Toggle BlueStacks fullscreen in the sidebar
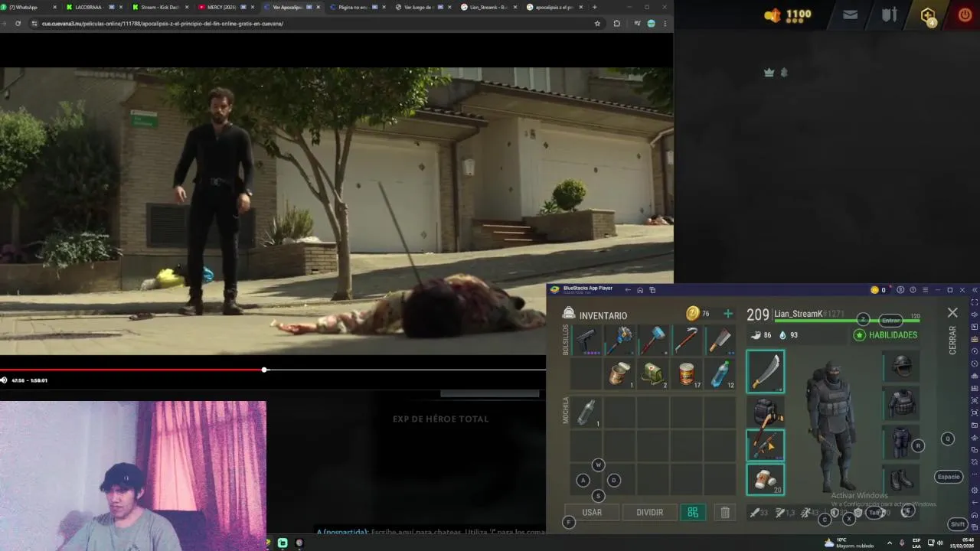This screenshot has height=551, width=980. pyautogui.click(x=974, y=302)
